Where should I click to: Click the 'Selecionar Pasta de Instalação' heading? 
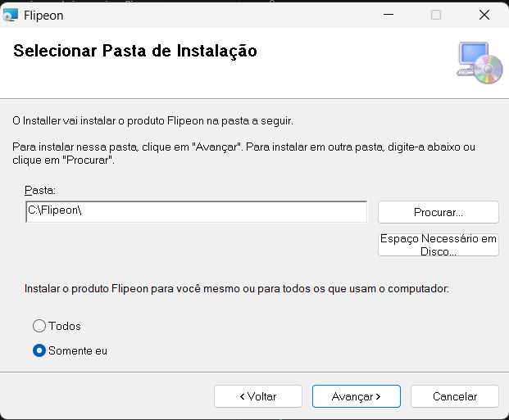135,52
